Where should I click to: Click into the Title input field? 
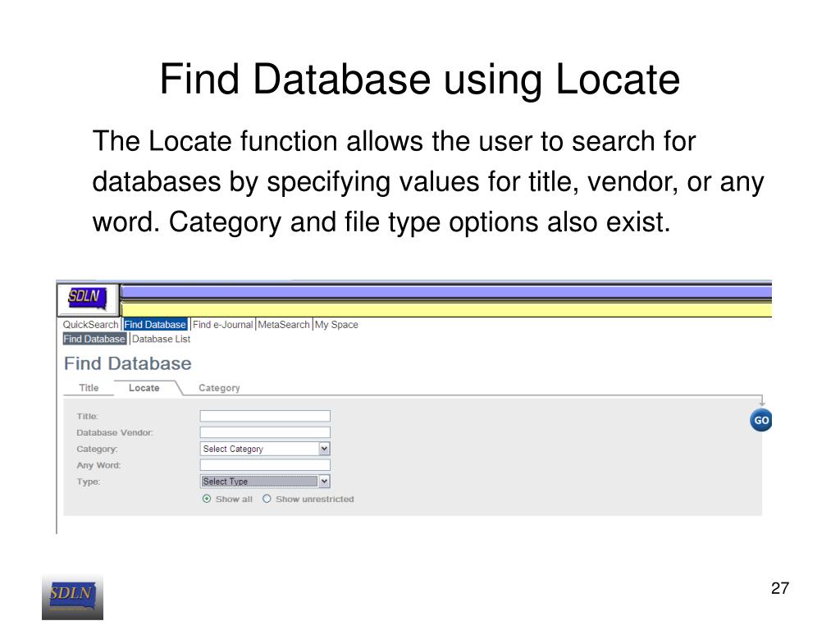tap(265, 416)
